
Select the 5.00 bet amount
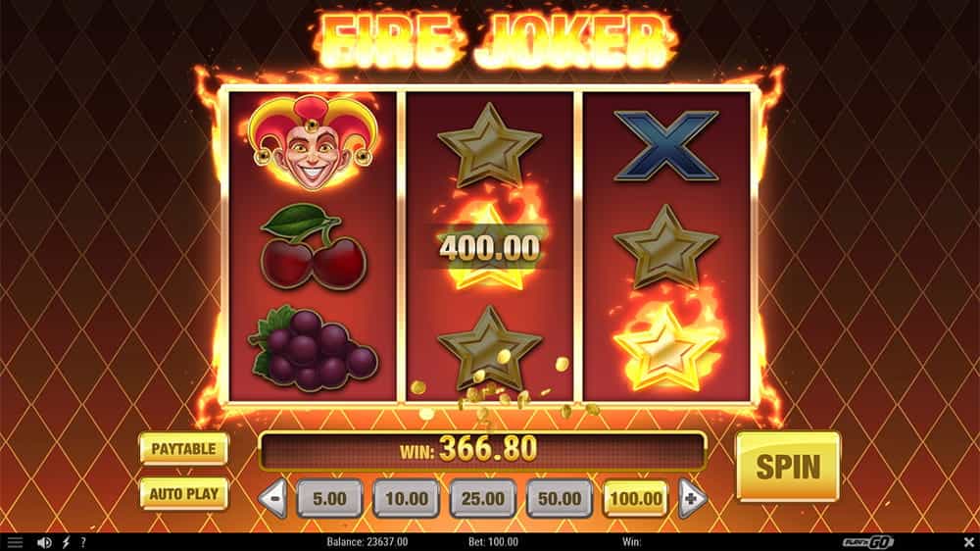[x=329, y=498]
